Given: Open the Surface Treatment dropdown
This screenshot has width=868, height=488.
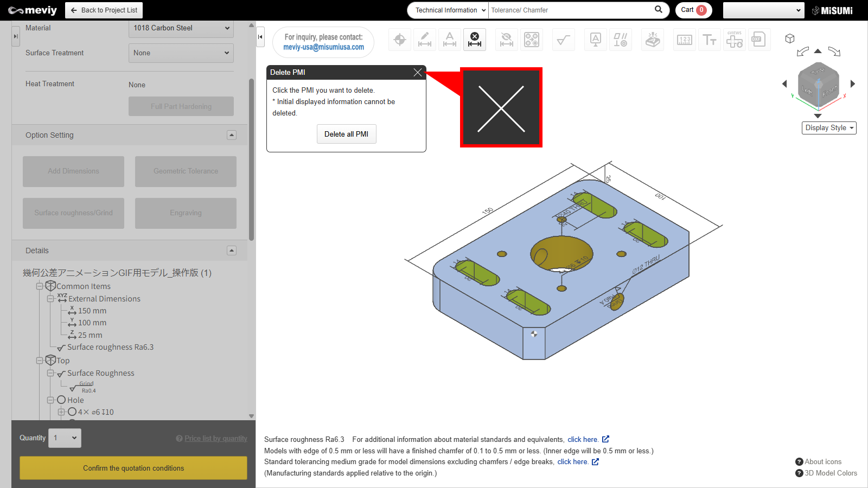Looking at the screenshot, I should click(181, 53).
